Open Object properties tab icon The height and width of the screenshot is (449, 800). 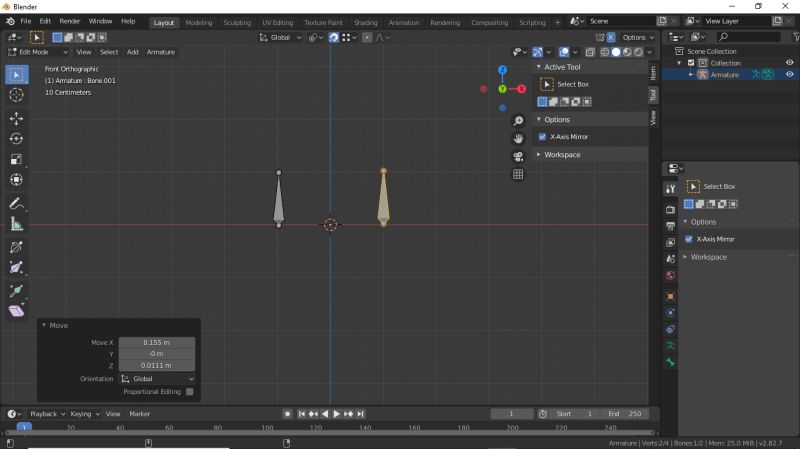[x=670, y=296]
